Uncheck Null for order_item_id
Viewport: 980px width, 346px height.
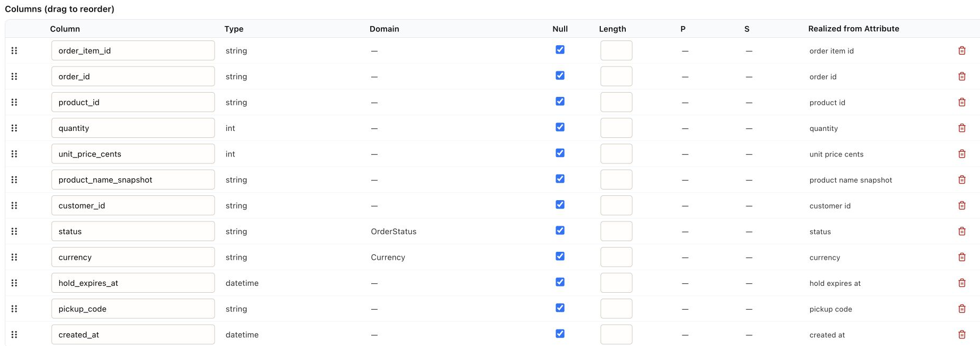[x=560, y=50]
